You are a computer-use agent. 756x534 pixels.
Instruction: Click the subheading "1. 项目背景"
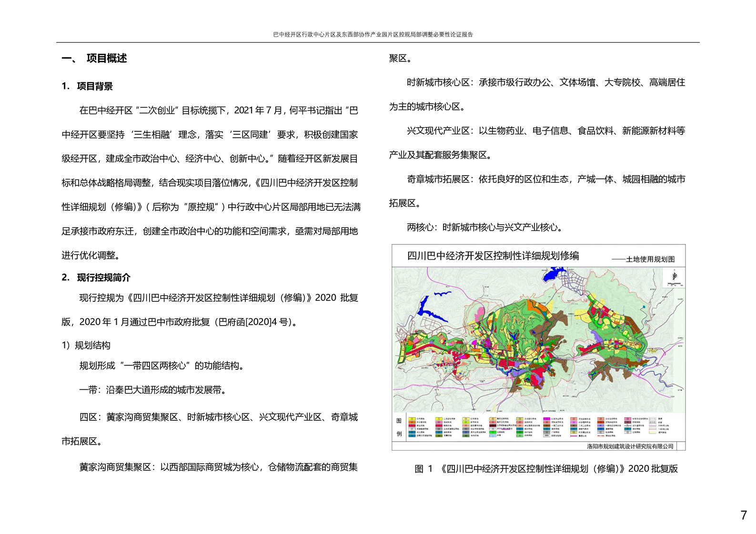tap(87, 86)
